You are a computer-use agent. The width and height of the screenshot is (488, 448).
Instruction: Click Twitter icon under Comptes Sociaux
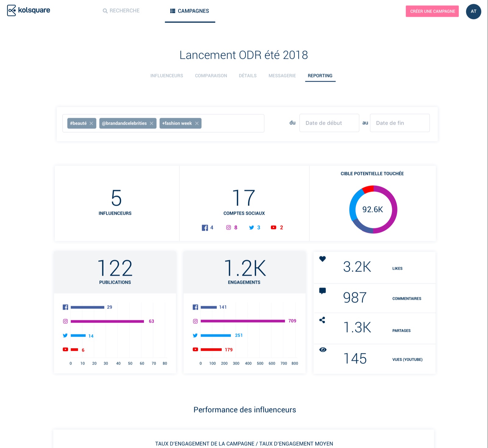[252, 227]
